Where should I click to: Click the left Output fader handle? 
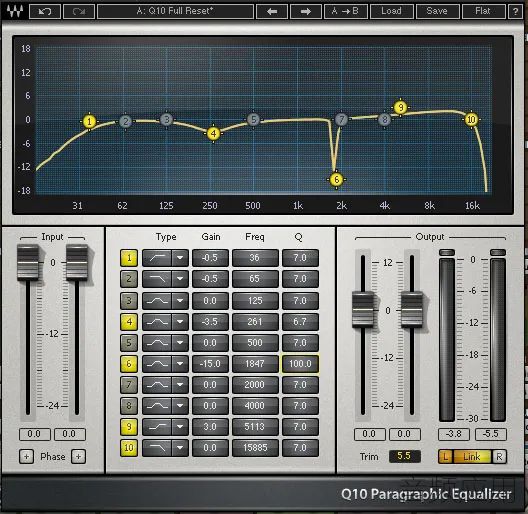pyautogui.click(x=363, y=310)
